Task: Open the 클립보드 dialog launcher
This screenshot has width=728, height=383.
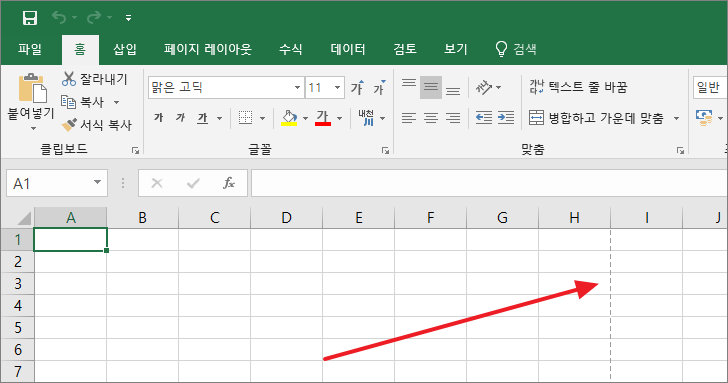Action: coord(135,150)
